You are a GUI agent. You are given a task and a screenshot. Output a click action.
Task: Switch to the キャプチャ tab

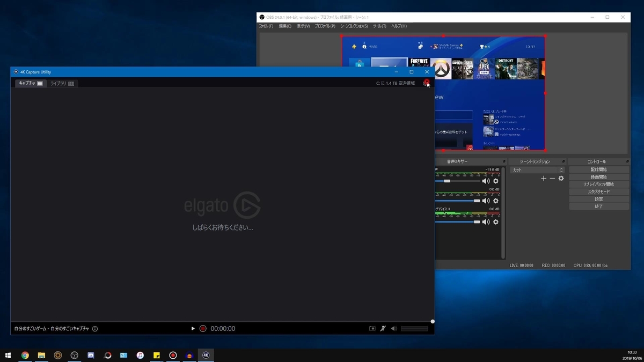coord(31,84)
